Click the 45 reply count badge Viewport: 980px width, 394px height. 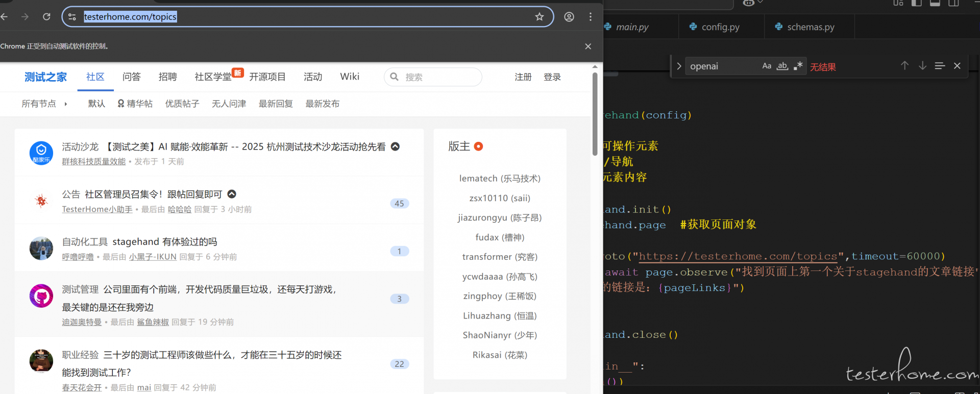click(400, 204)
